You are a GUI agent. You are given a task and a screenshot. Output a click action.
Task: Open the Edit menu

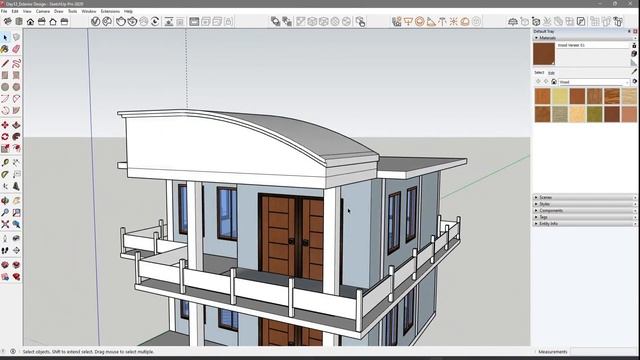coord(15,11)
